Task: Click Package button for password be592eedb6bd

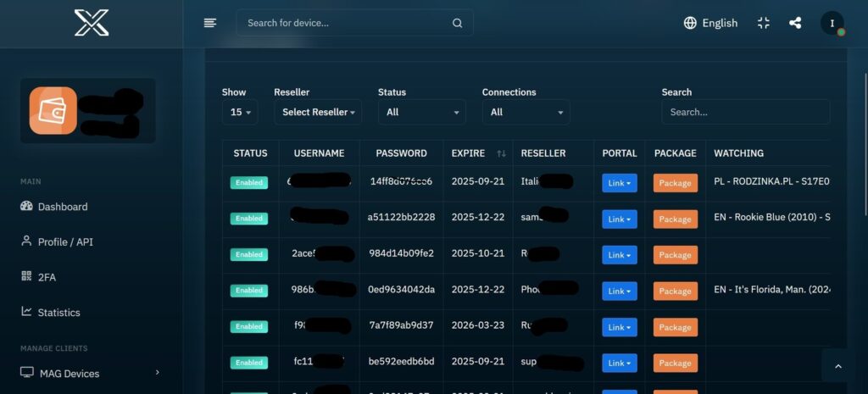Action: (676, 363)
